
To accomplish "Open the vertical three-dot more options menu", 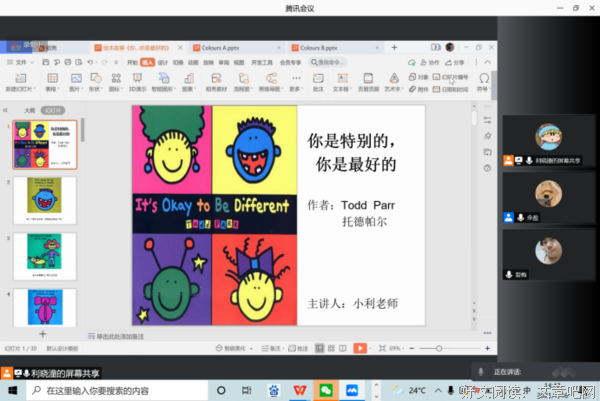I will coord(476,62).
